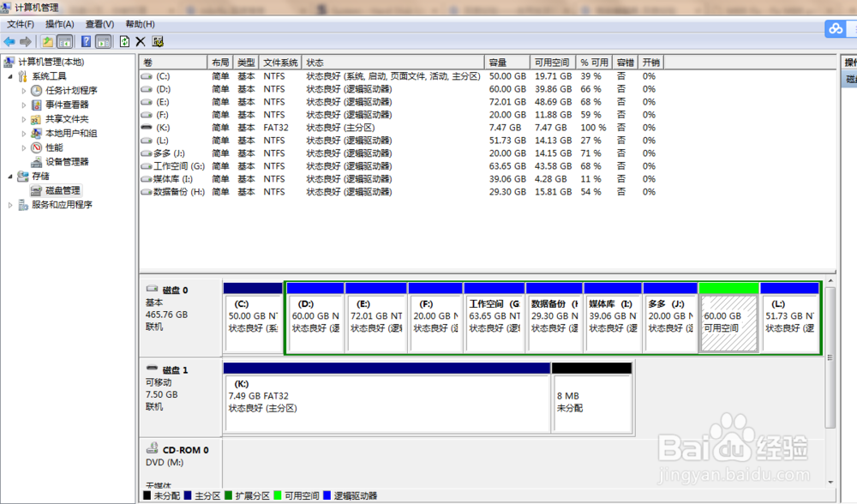Screen dimensions: 857x504
Task: Click the CD-ROM 0 drive icon
Action: pos(153,449)
